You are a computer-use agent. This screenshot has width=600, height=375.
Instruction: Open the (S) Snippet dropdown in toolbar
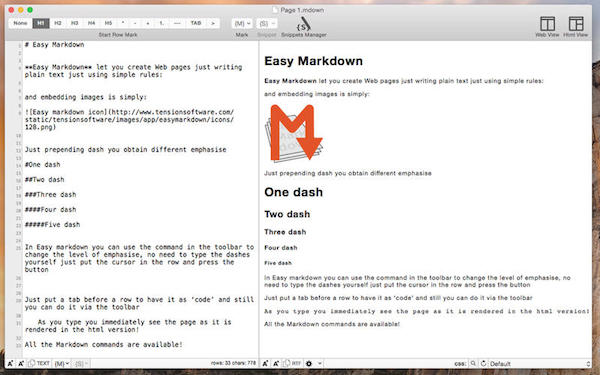266,24
